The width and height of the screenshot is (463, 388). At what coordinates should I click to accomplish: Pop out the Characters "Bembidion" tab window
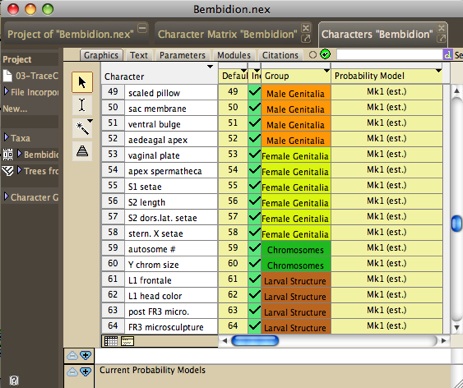(441, 39)
